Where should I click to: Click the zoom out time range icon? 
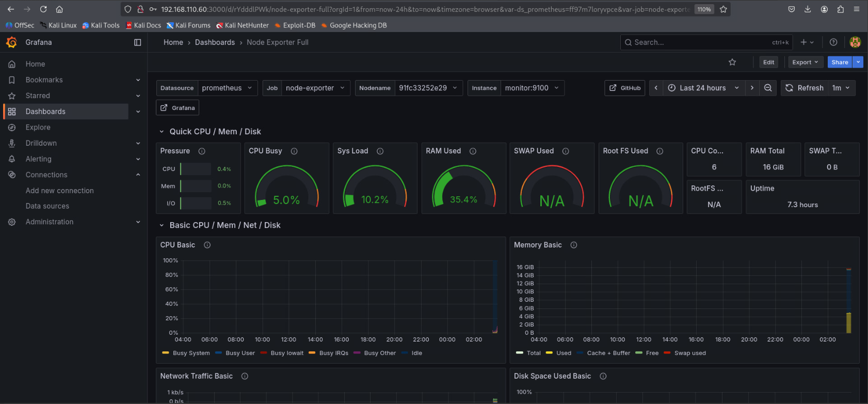tap(768, 88)
